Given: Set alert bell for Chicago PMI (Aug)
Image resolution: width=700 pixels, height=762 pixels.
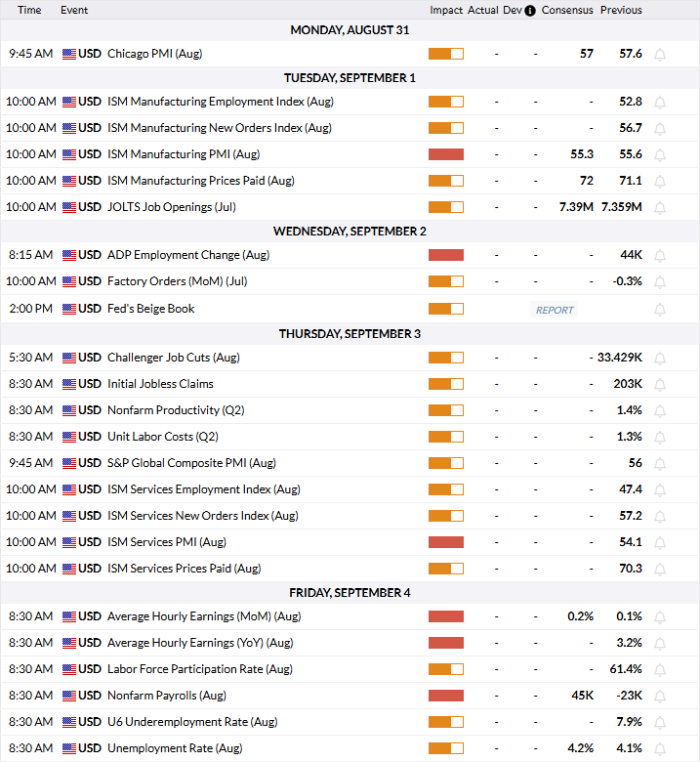Looking at the screenshot, I should pos(660,55).
